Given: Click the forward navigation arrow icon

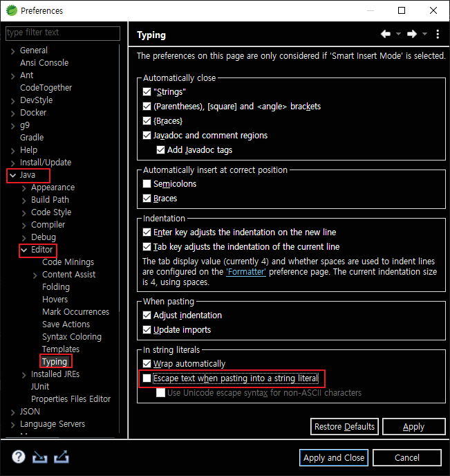Looking at the screenshot, I should (412, 34).
